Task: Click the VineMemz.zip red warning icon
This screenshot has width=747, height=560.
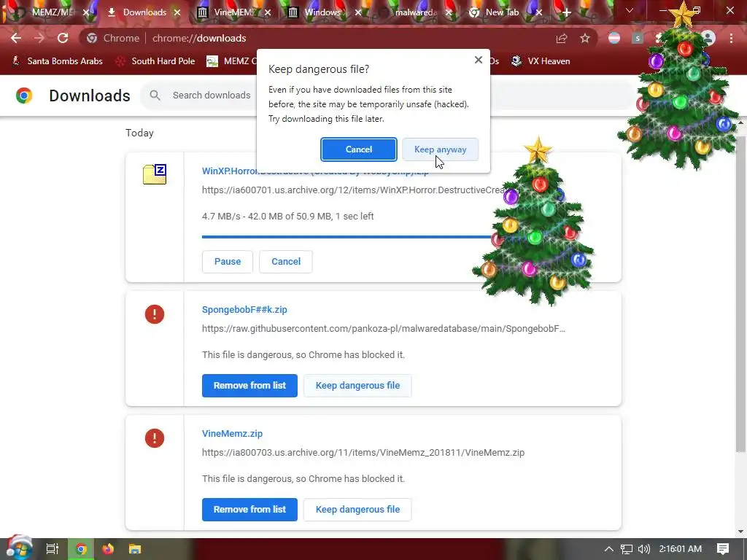Action: tap(155, 438)
